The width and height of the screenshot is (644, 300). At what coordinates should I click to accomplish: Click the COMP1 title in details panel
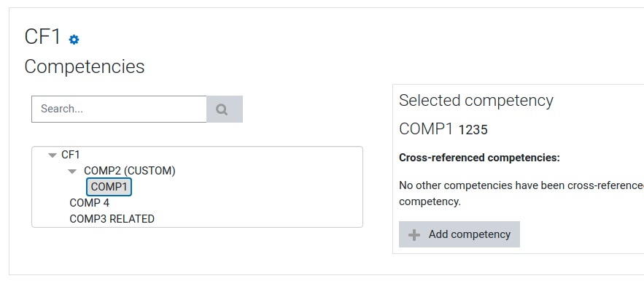click(426, 129)
